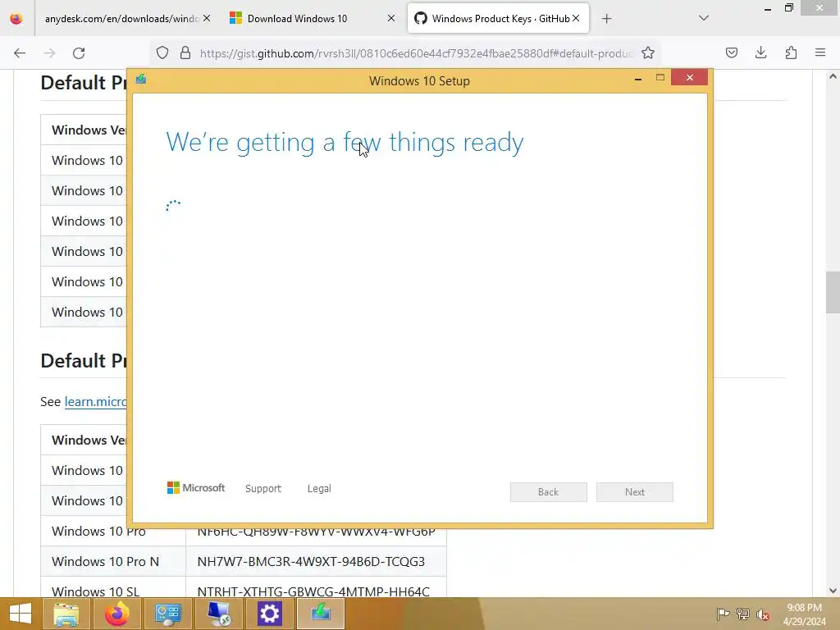Open the Support link in Setup
This screenshot has height=630, width=840.
tap(263, 489)
